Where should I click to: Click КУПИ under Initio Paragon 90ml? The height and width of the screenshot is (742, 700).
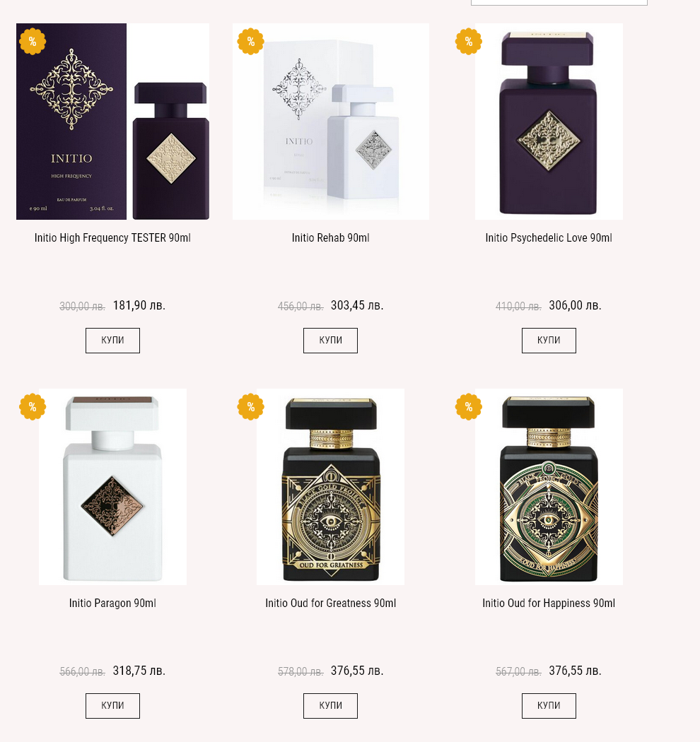(112, 705)
